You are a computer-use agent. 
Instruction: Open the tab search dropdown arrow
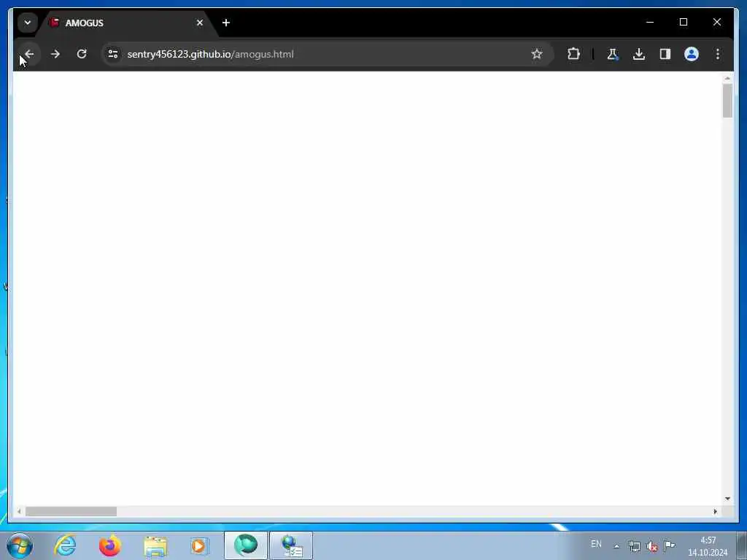click(x=28, y=23)
